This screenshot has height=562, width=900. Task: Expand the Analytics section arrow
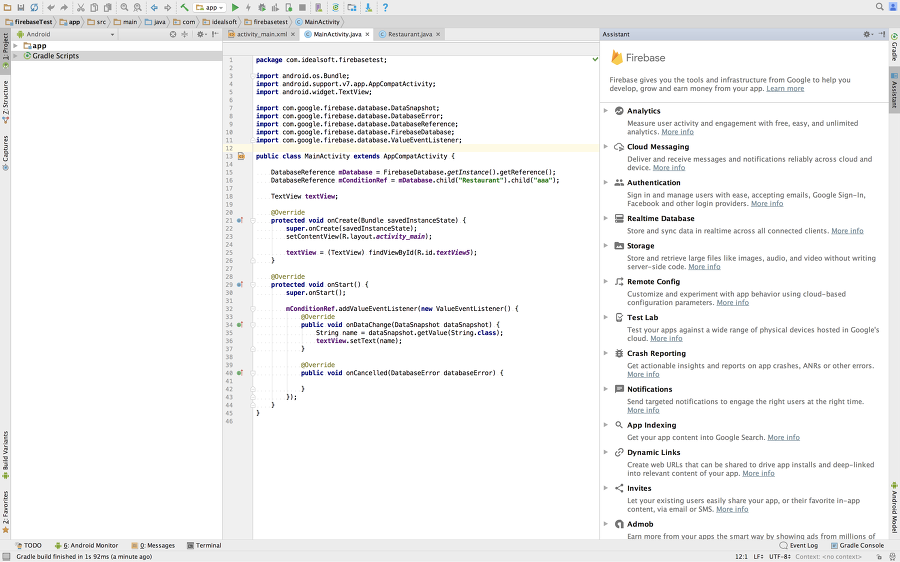coord(606,111)
